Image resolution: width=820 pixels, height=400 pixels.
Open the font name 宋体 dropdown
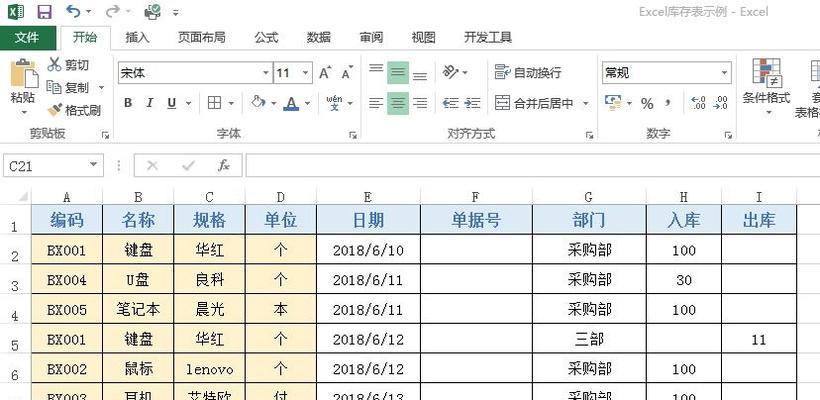(x=266, y=73)
